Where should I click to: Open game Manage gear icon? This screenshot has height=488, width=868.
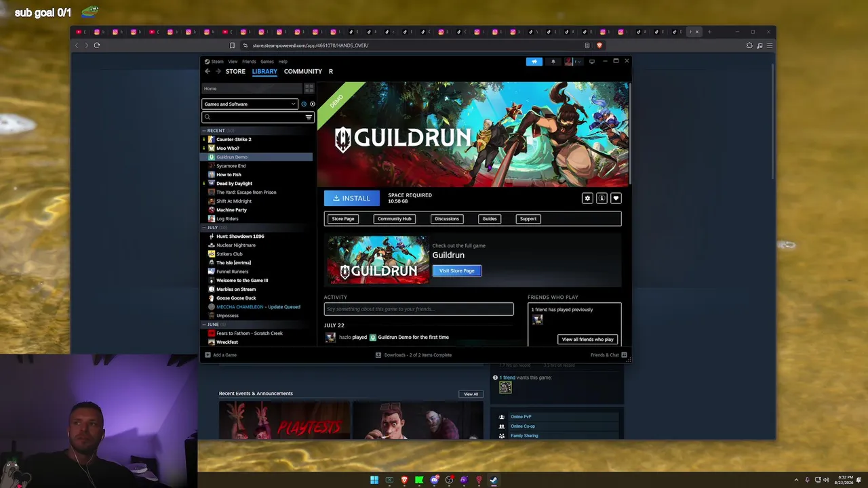(587, 198)
